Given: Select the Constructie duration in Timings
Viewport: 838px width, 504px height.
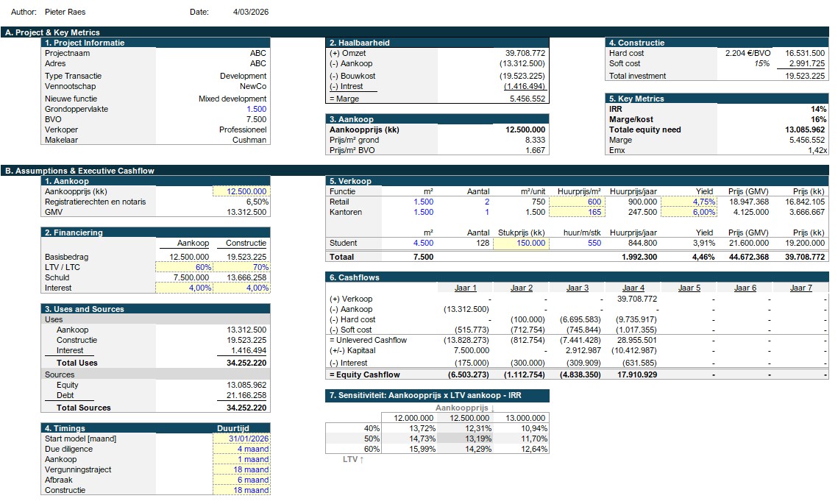Looking at the screenshot, I should [x=241, y=490].
